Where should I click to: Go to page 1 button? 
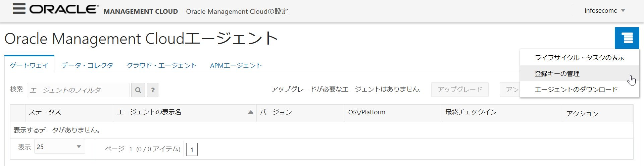tap(192, 150)
